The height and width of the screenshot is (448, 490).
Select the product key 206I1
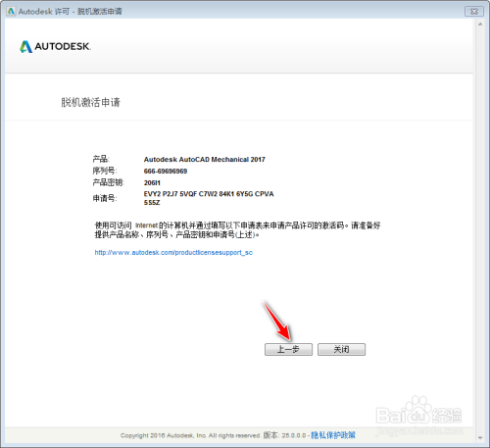[152, 183]
